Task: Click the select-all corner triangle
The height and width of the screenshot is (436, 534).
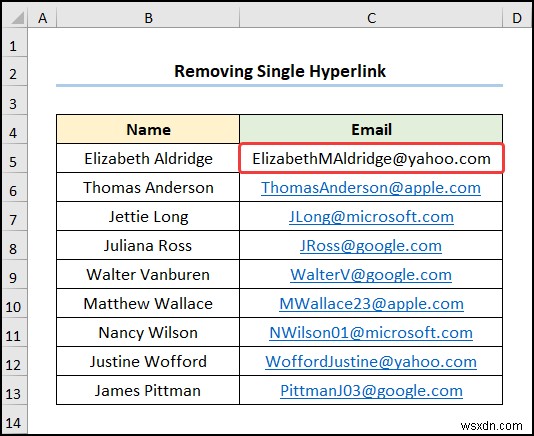Action: (x=15, y=18)
